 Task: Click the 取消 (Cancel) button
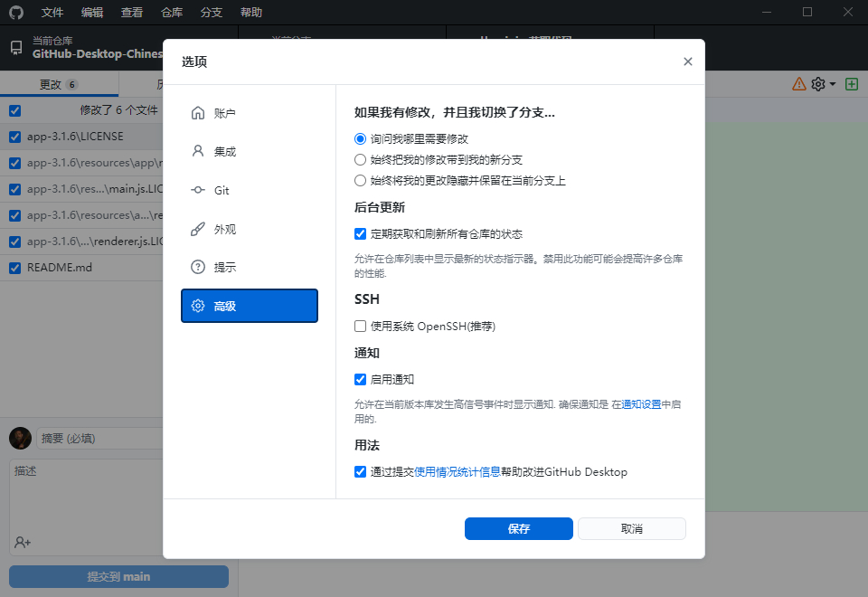coord(632,529)
